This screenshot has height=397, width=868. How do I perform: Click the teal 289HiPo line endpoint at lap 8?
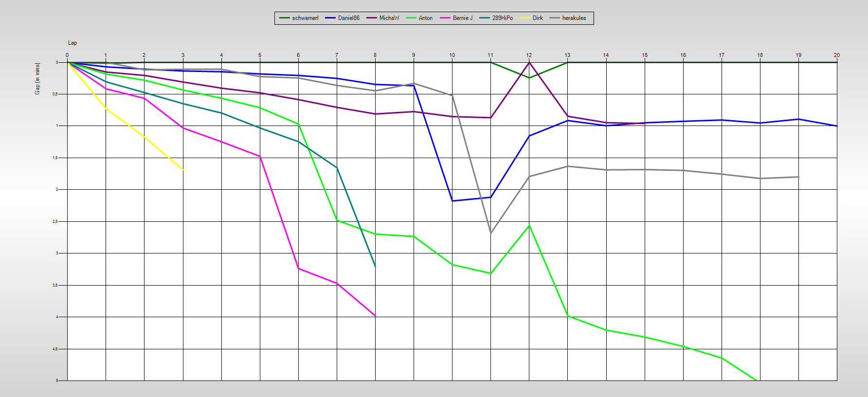[x=375, y=266]
